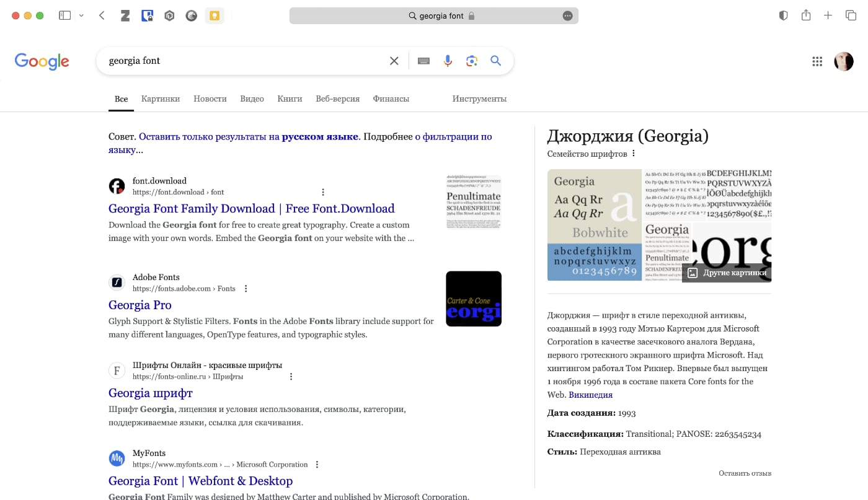Open the Шрифты Онлайн result options menu
The height and width of the screenshot is (500, 868).
291,377
